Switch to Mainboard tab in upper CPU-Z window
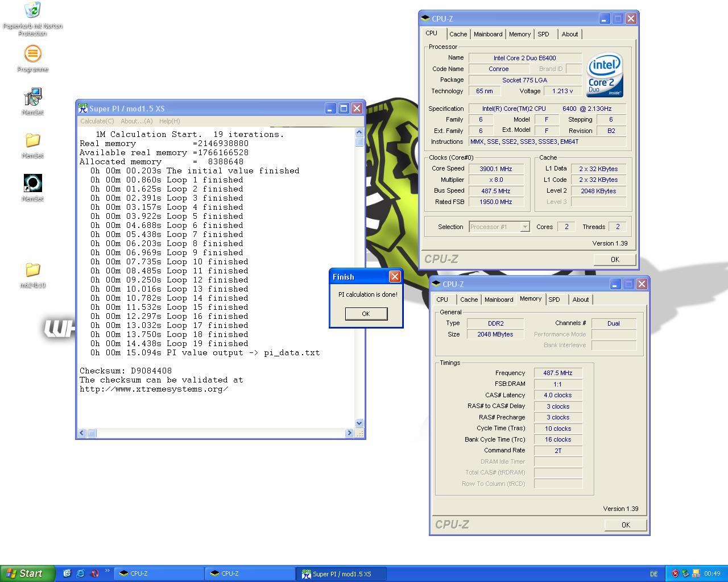 (x=488, y=34)
